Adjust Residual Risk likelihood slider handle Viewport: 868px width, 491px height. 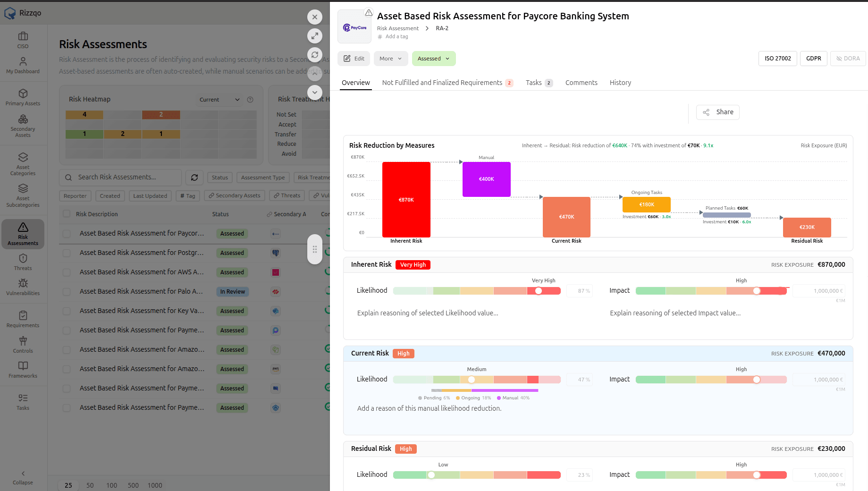[431, 475]
